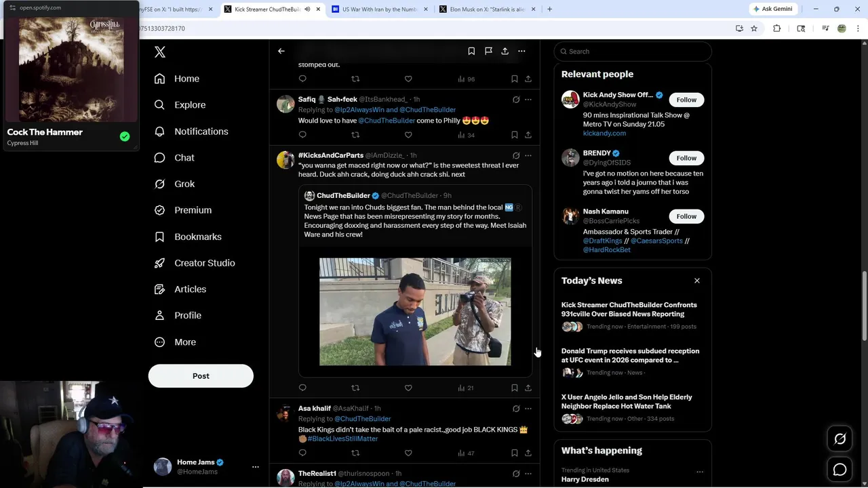Open Donald Trump UFC news story
Viewport: 868px width, 488px height.
click(630, 356)
